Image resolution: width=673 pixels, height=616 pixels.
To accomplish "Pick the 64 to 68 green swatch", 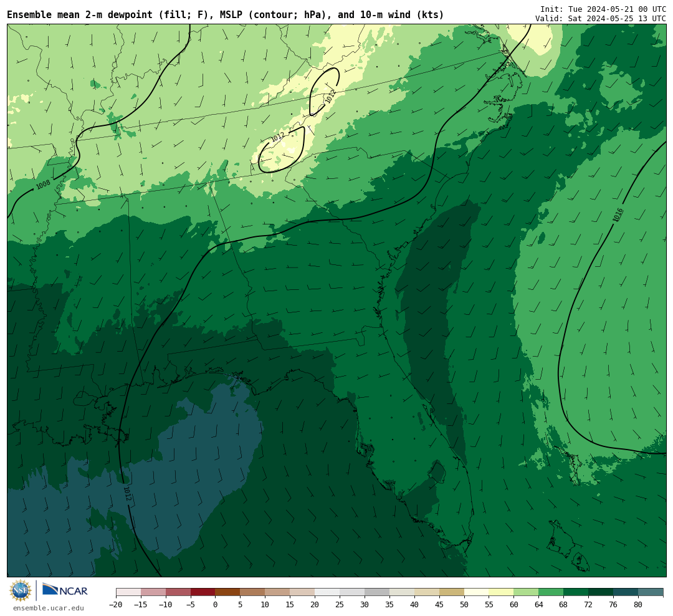I will (551, 592).
